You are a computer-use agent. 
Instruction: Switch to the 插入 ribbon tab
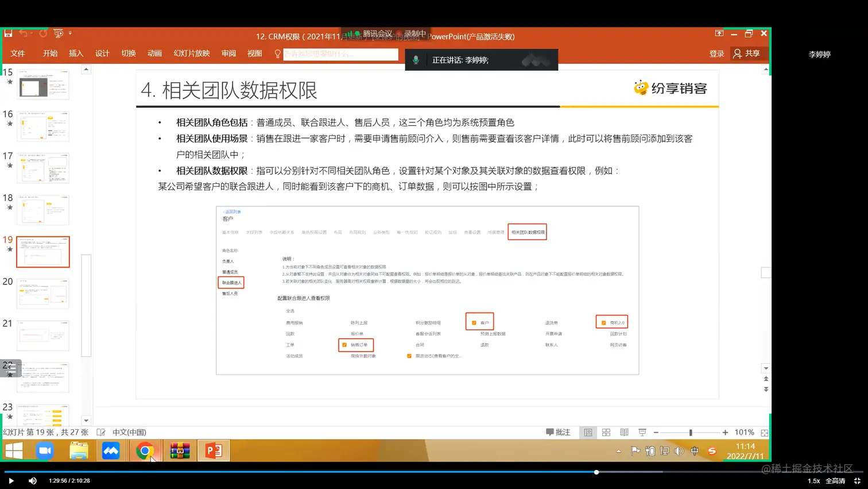(x=76, y=53)
